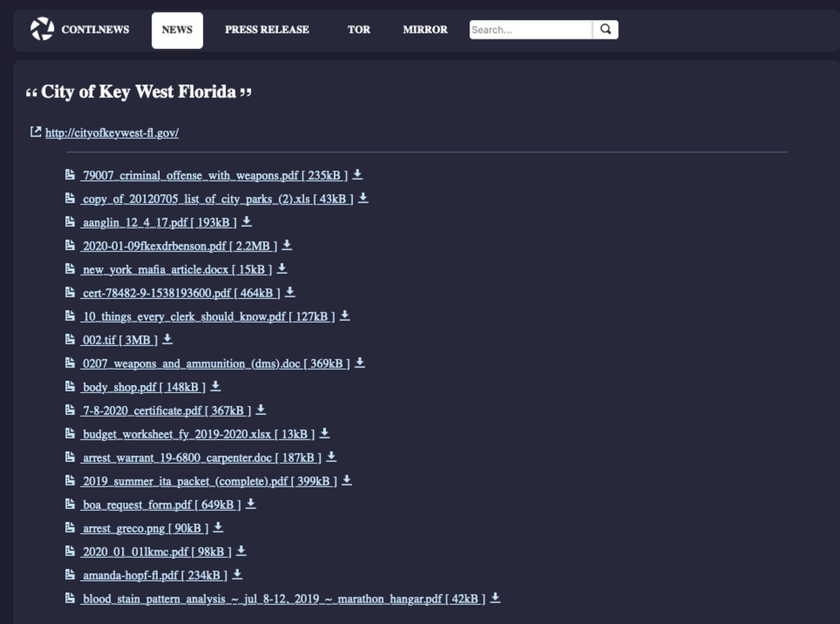
Task: Open the 7-8-2020_certificate.pdf link
Action: [165, 411]
